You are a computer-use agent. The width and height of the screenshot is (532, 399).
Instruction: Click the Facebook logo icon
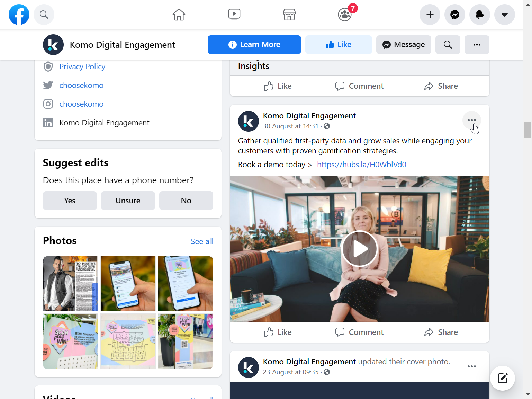click(x=19, y=15)
